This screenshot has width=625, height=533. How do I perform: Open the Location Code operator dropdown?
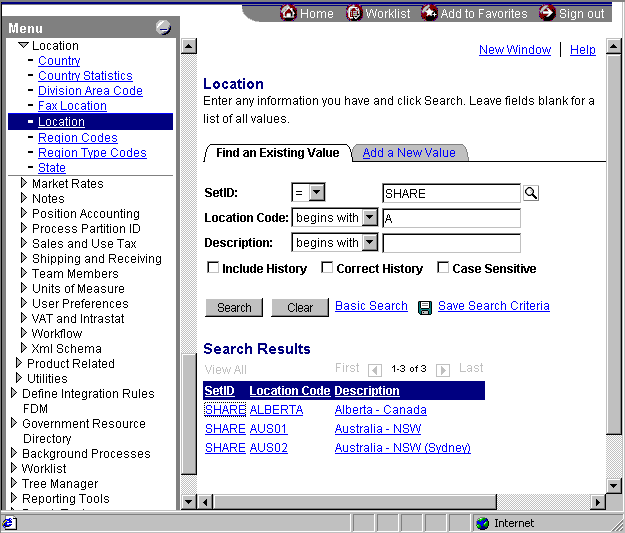[x=370, y=218]
